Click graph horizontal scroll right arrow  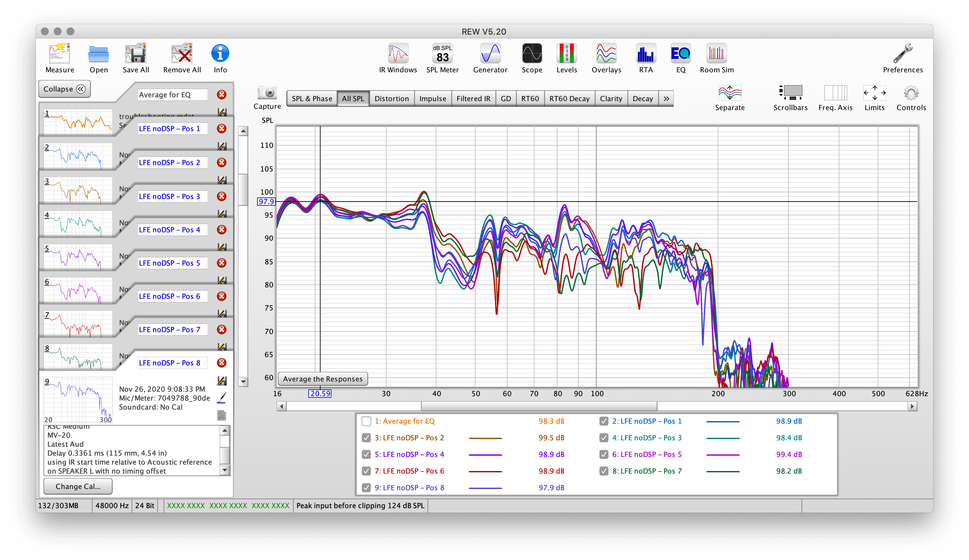[x=912, y=406]
